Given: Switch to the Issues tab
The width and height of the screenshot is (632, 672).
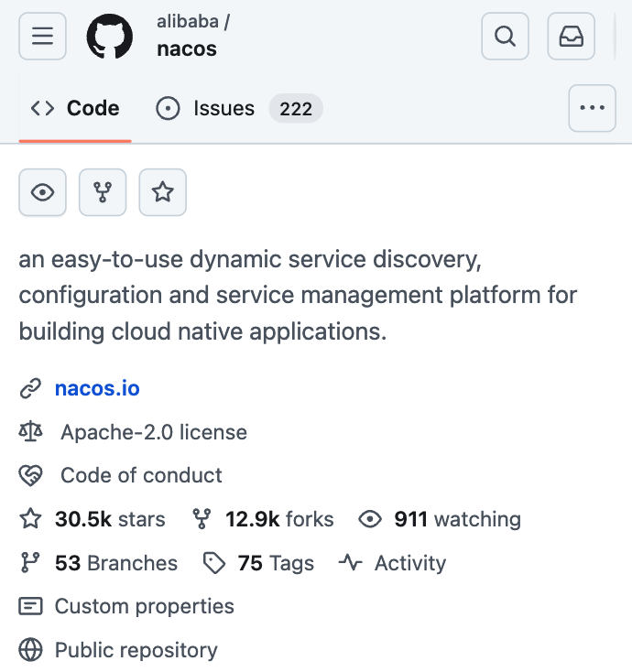Looking at the screenshot, I should (238, 108).
